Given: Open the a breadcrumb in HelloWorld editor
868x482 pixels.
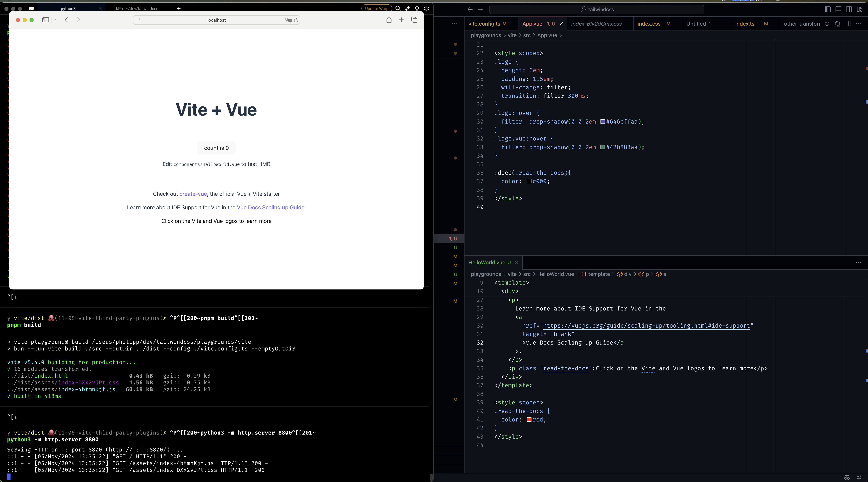Looking at the screenshot, I should (x=661, y=274).
